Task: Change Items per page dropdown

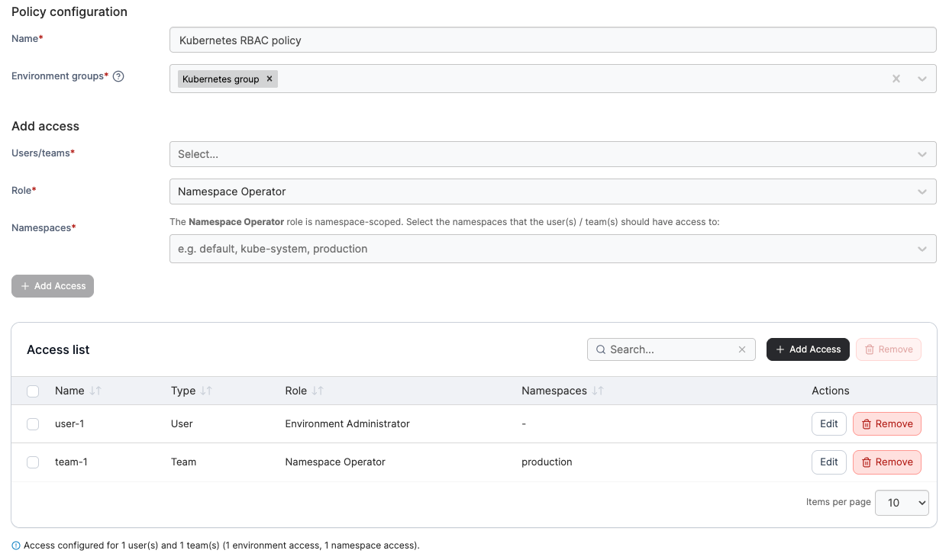Action: pos(901,503)
